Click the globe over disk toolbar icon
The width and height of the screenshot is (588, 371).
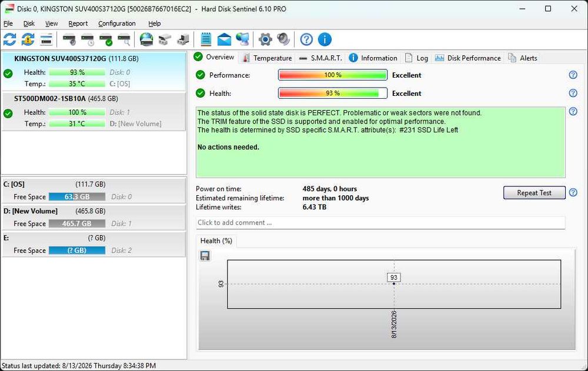146,39
